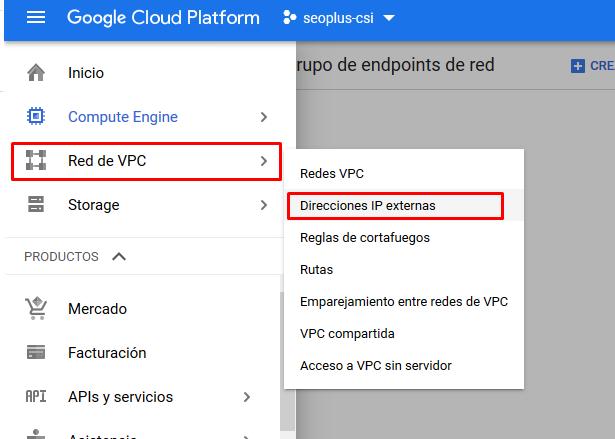
Task: Click the Google Cloud Platform title
Action: point(163,18)
